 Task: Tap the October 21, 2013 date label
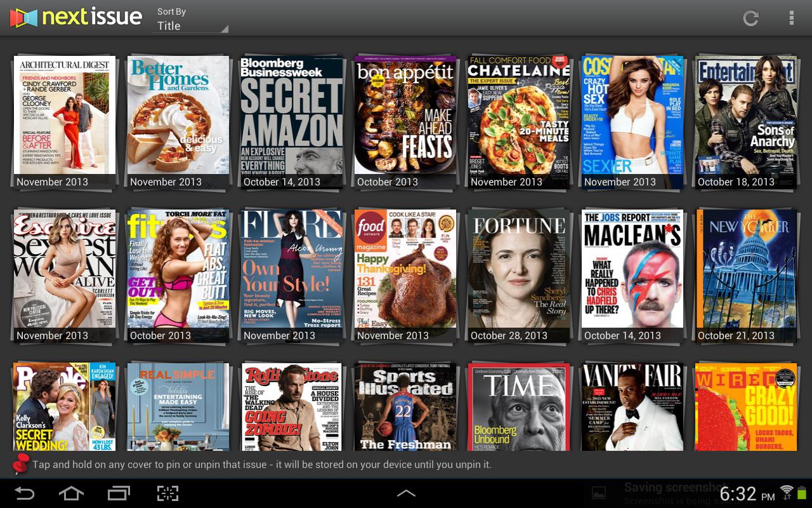pyautogui.click(x=736, y=335)
